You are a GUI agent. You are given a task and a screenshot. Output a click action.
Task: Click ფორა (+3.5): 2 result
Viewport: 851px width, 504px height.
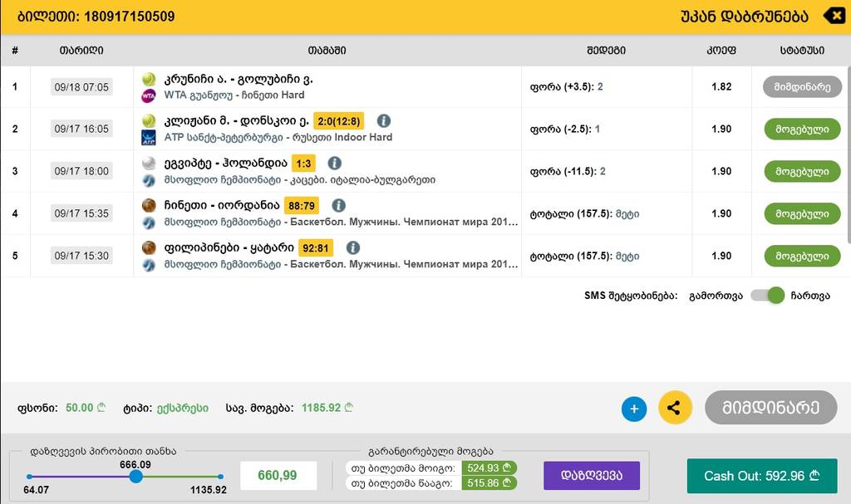[567, 87]
